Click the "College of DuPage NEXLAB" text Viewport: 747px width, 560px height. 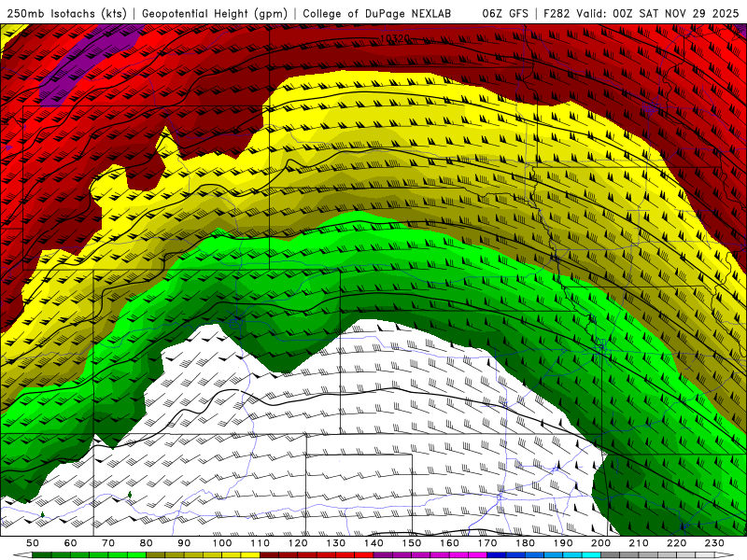point(377,13)
